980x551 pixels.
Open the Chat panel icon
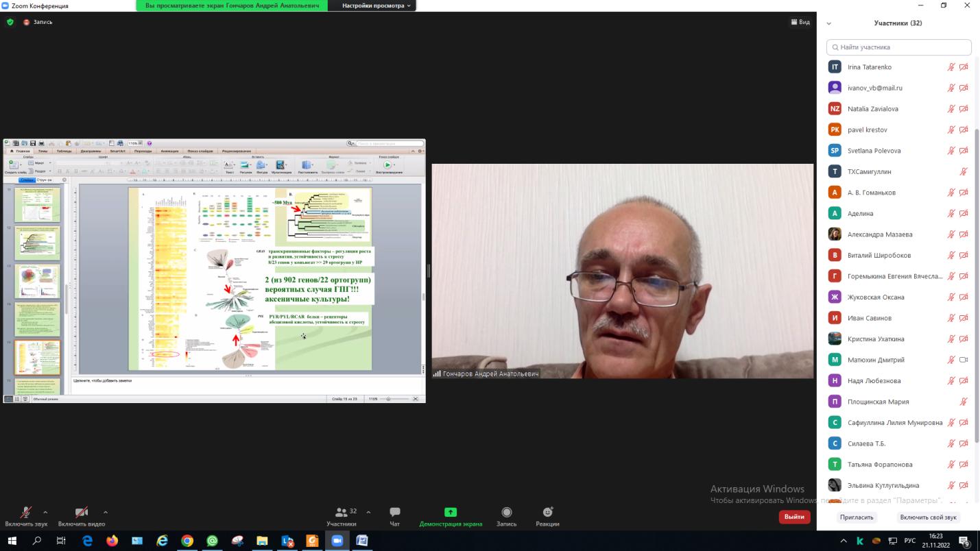coord(394,513)
